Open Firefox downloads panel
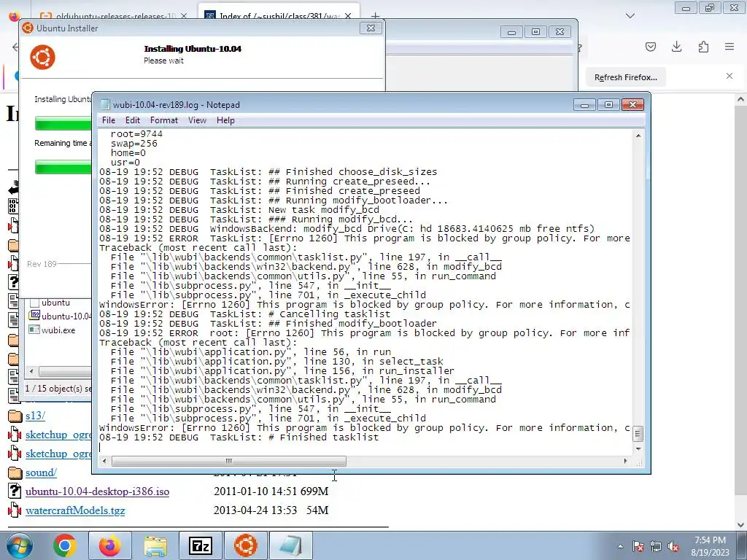Screen dimensions: 747x560 point(676,47)
